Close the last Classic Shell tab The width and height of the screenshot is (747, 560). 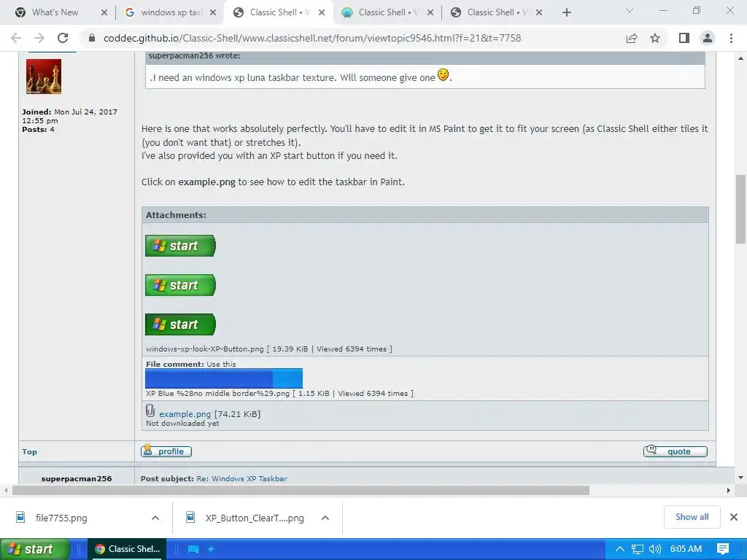539,12
